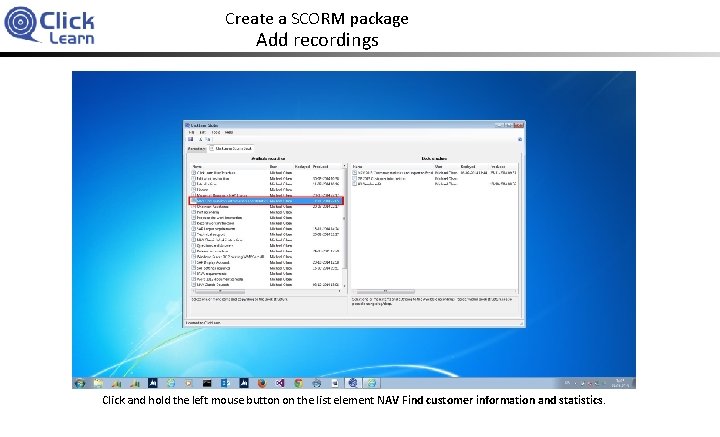Launch Firefox from the taskbar
The image size is (720, 437).
[262, 383]
